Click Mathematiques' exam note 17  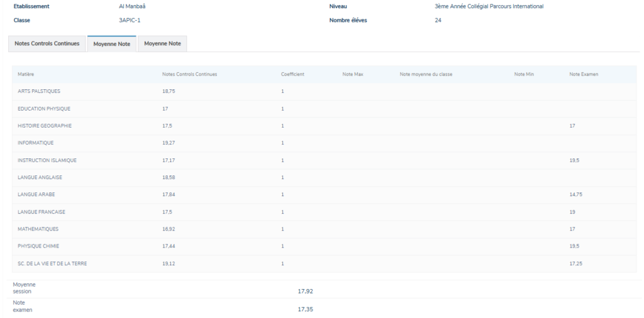[x=572, y=229]
